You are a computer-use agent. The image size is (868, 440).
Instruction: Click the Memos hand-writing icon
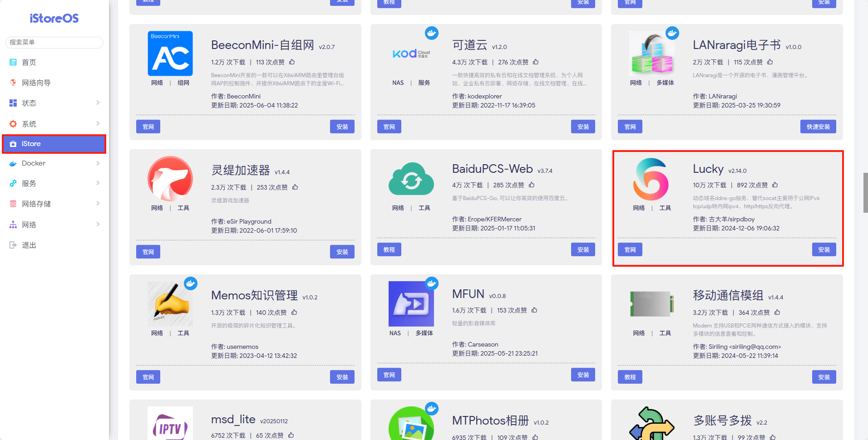170,304
